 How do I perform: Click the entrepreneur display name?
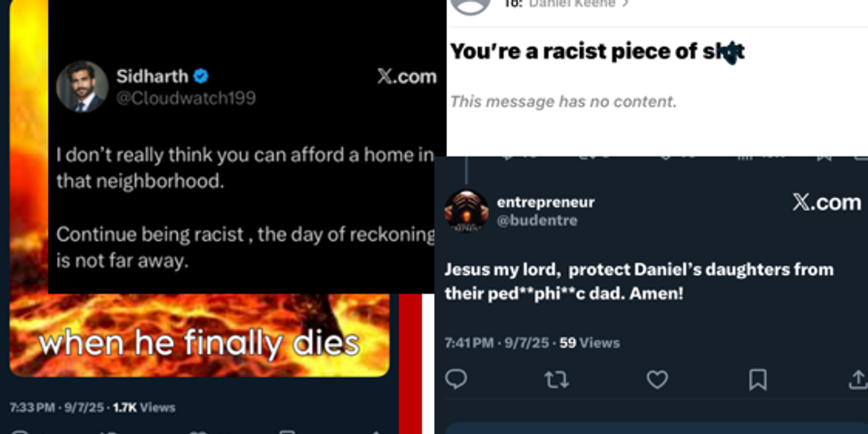click(545, 202)
